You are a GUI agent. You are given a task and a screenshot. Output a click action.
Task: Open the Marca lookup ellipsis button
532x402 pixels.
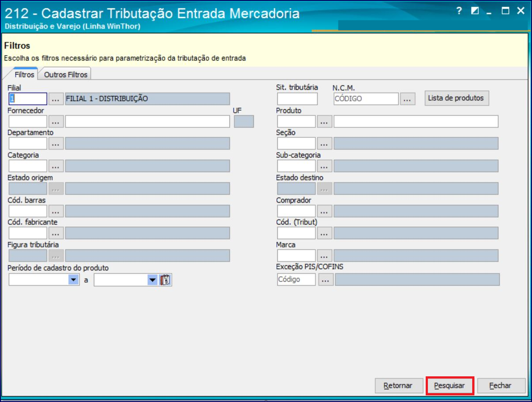tap(325, 256)
